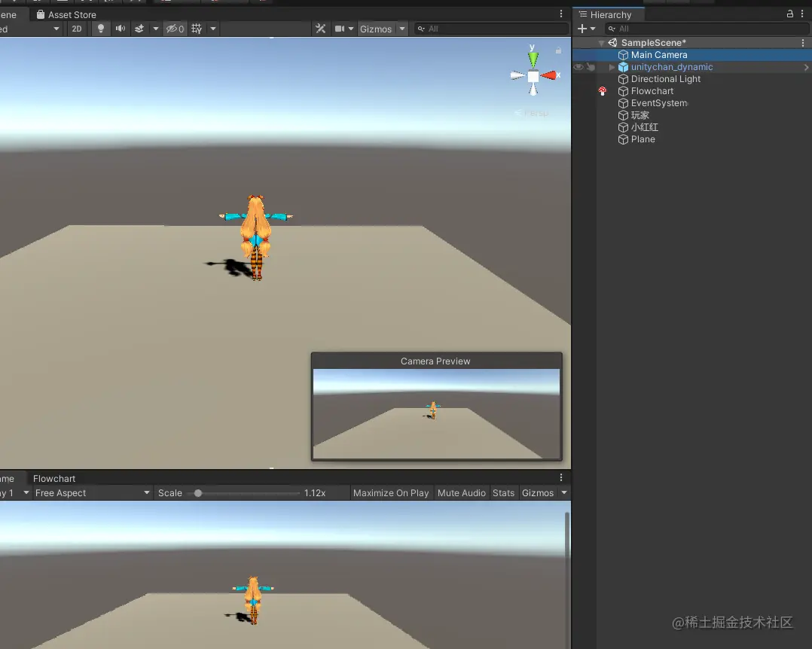Open grid settings dropdown arrow
The width and height of the screenshot is (812, 649).
pyautogui.click(x=213, y=29)
